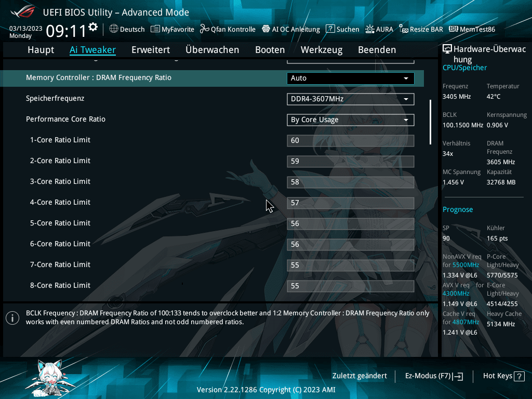Open the Werkzeug tab

click(x=321, y=50)
